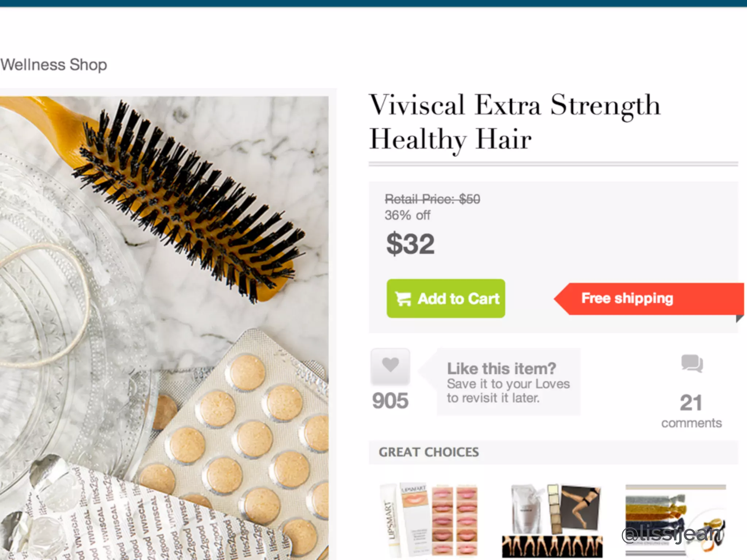Open the Wellness Shop link
This screenshot has width=747, height=560.
click(x=54, y=65)
